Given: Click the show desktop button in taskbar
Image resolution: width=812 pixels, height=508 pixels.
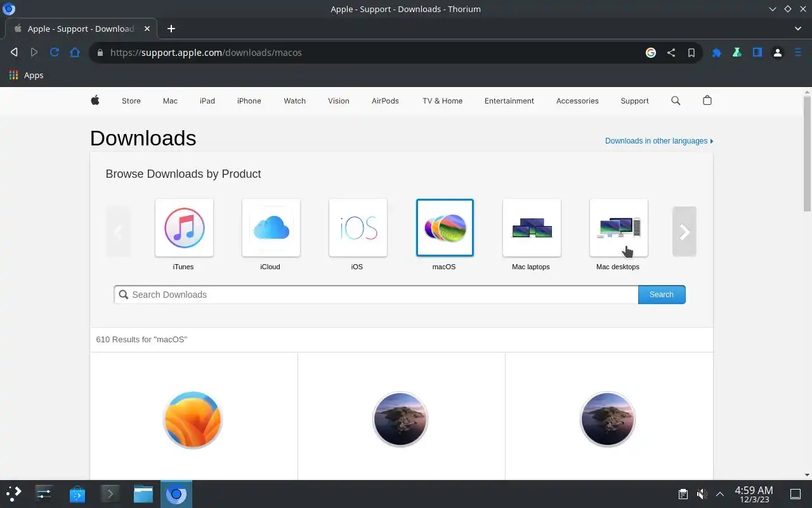Looking at the screenshot, I should click(796, 494).
